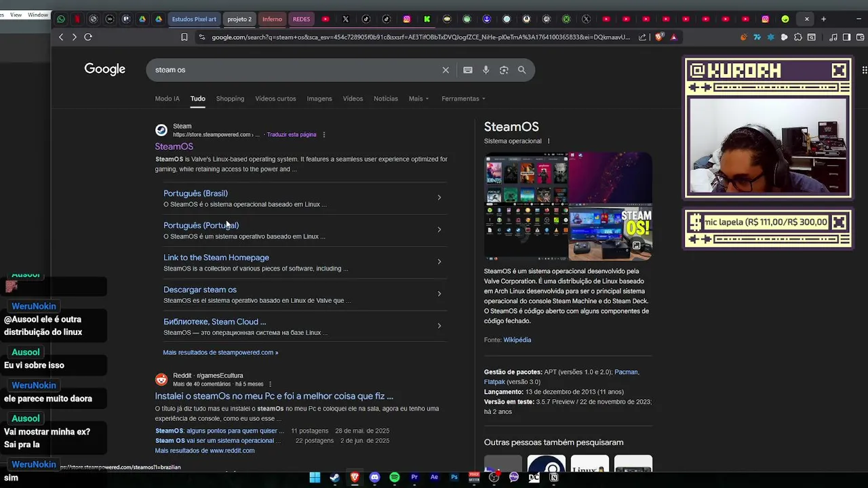
Task: Click Traduzir esta página link
Action: (x=292, y=135)
